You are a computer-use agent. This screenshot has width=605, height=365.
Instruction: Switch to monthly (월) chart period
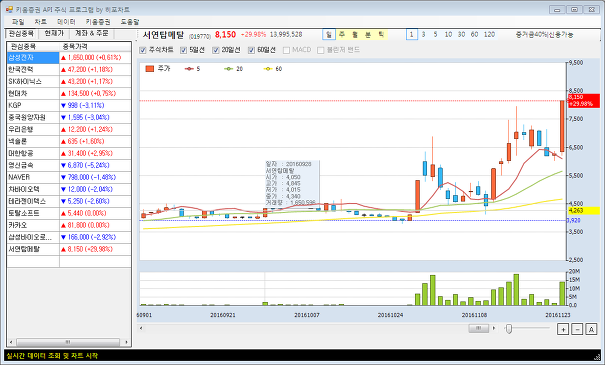[355, 34]
